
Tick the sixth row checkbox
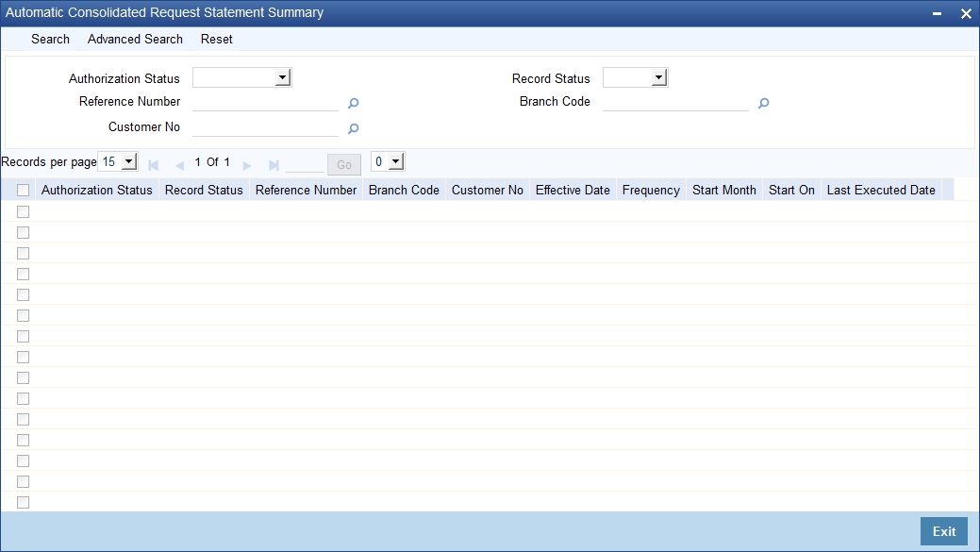coord(24,316)
